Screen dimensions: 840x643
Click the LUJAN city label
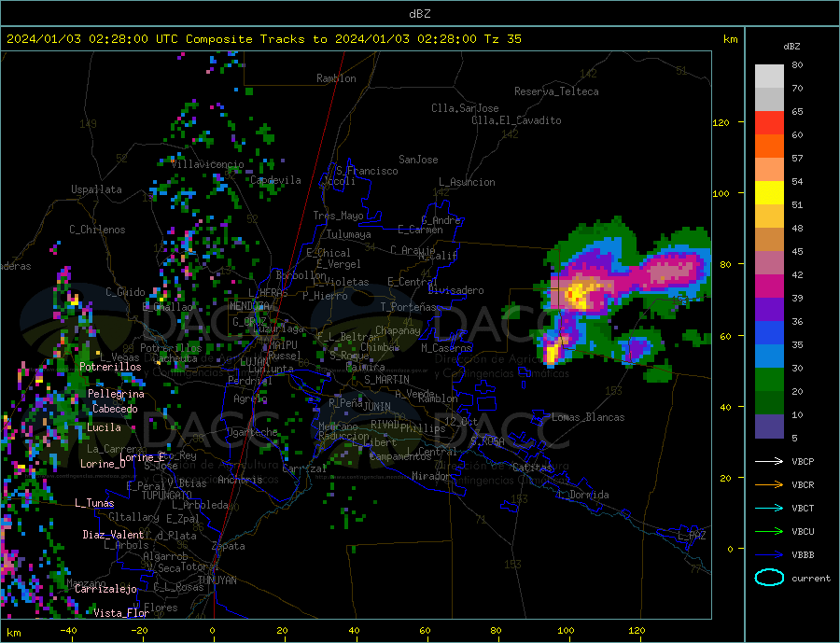click(254, 362)
